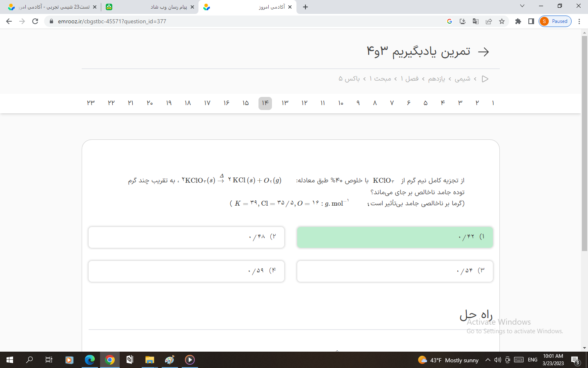Image resolution: width=588 pixels, height=368 pixels.
Task: Click the Paused profile button
Action: tap(555, 21)
